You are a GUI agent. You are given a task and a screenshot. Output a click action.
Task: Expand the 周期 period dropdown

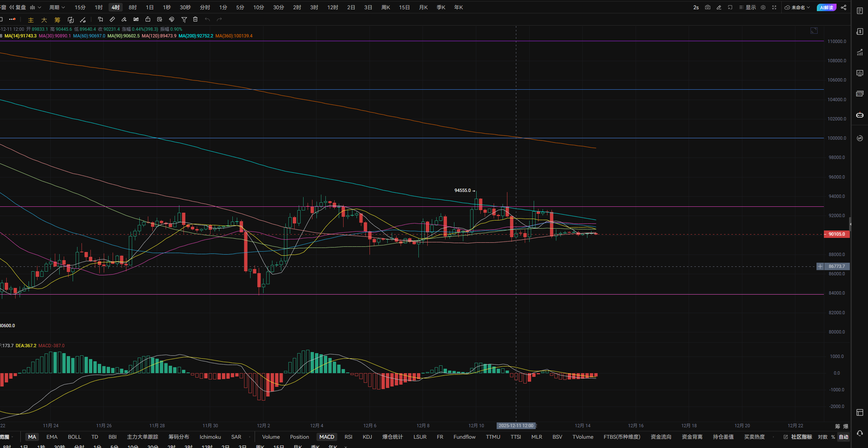57,7
